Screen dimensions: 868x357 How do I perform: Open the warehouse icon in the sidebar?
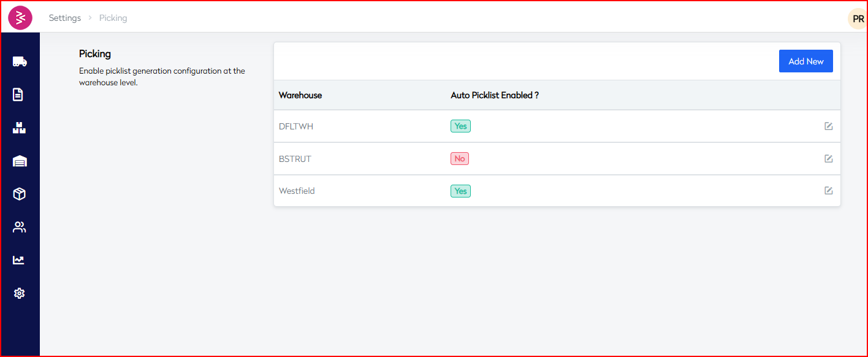20,161
